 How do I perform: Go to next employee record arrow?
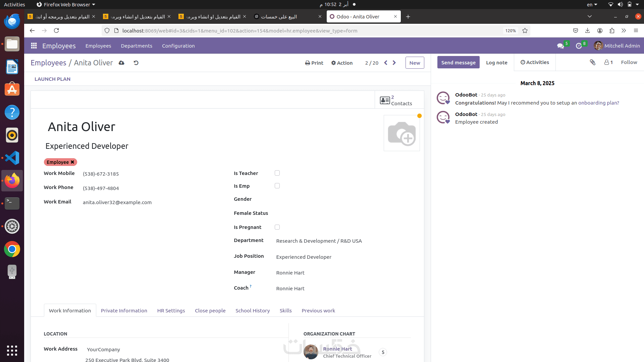pos(394,63)
